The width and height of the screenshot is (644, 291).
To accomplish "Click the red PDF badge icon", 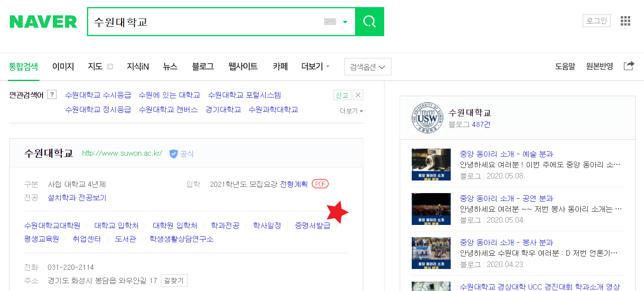I will click(320, 184).
